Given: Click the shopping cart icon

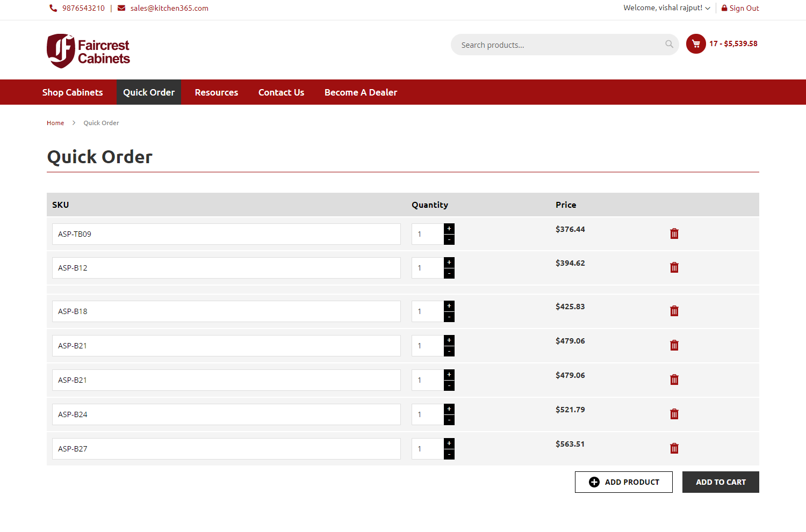Looking at the screenshot, I should [696, 44].
